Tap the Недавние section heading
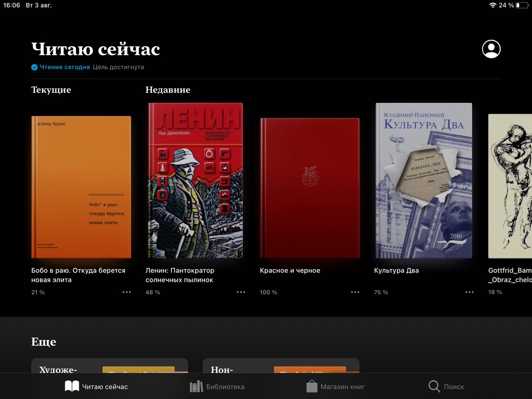 click(x=168, y=90)
